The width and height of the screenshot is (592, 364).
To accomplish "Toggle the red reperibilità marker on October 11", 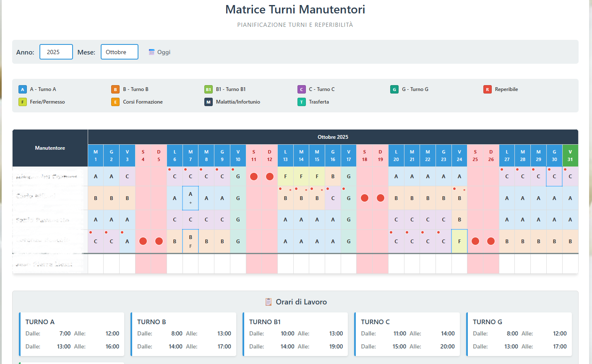I will click(x=253, y=176).
